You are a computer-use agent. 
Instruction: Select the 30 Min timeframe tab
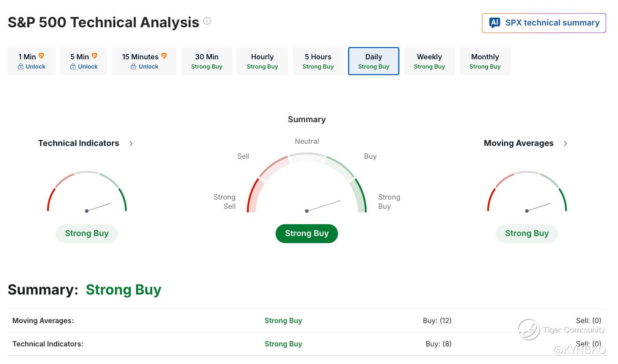(207, 61)
